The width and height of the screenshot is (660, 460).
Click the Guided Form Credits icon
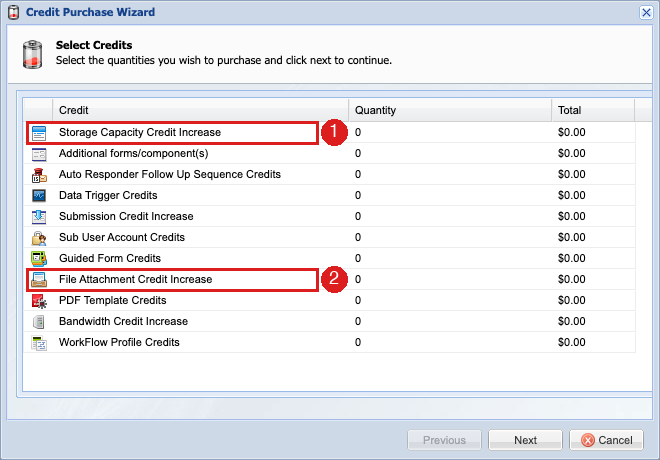pos(39,258)
